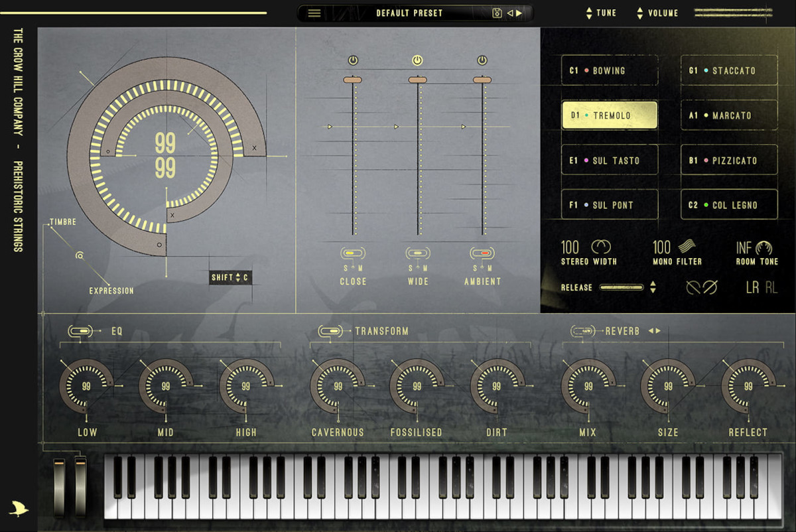This screenshot has height=532, width=796.
Task: Choose the Sul Tasto articulation
Action: [610, 161]
